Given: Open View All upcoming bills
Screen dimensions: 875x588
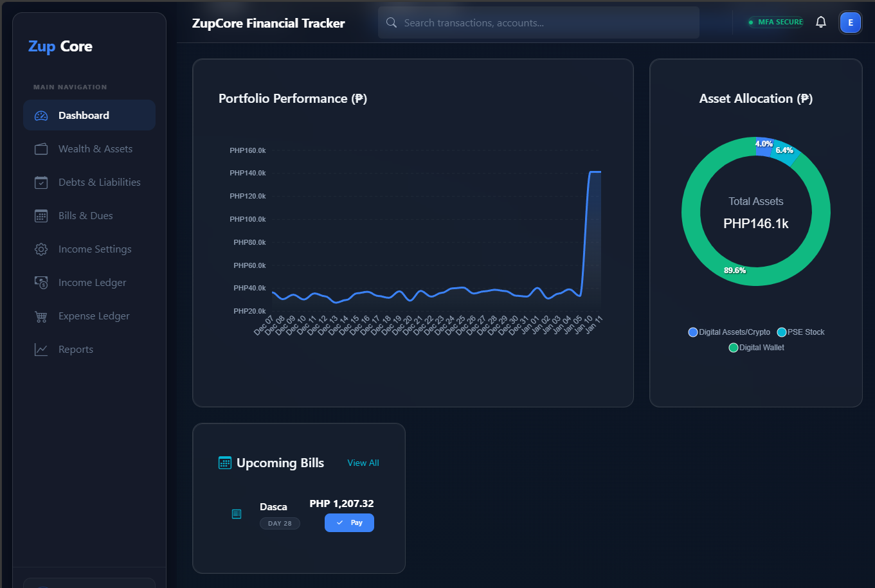Looking at the screenshot, I should [363, 462].
